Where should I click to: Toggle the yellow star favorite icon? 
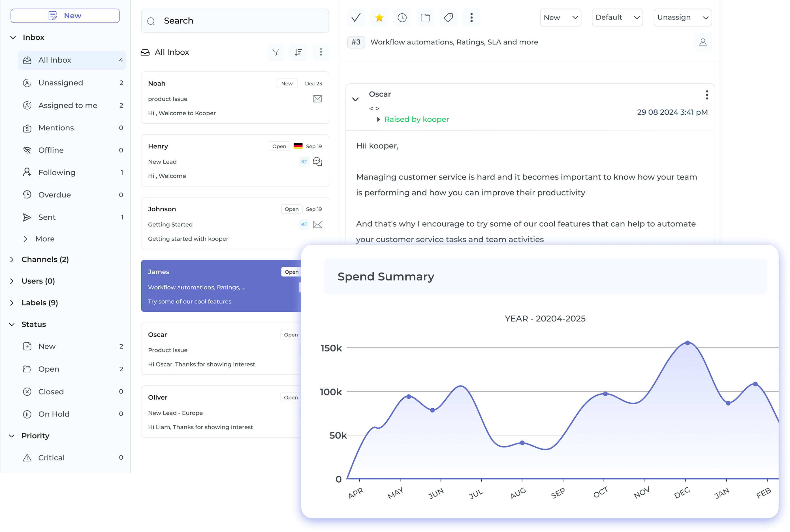379,17
